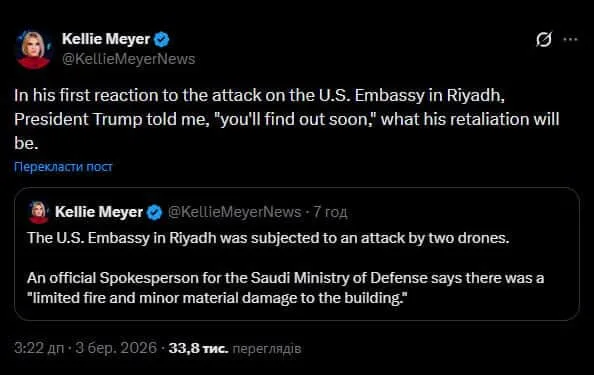Click the 7 год timestamp on quoted post

pyautogui.click(x=330, y=212)
